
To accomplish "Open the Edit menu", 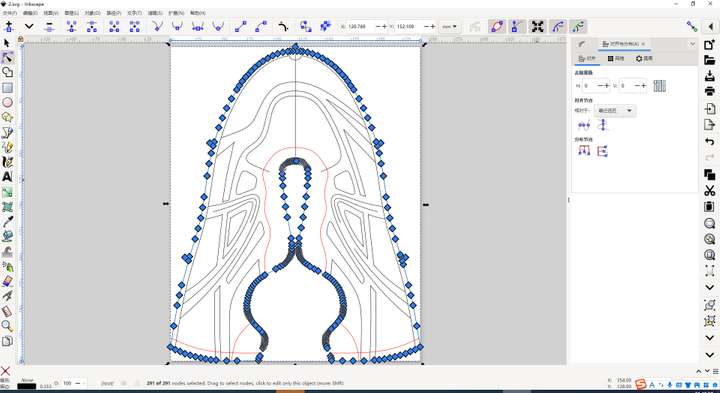I will [x=30, y=13].
